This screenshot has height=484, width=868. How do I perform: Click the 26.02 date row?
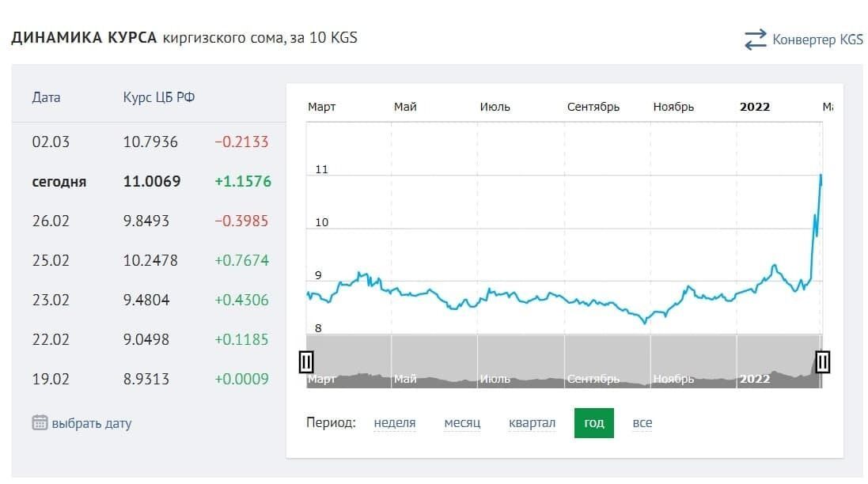(150, 221)
